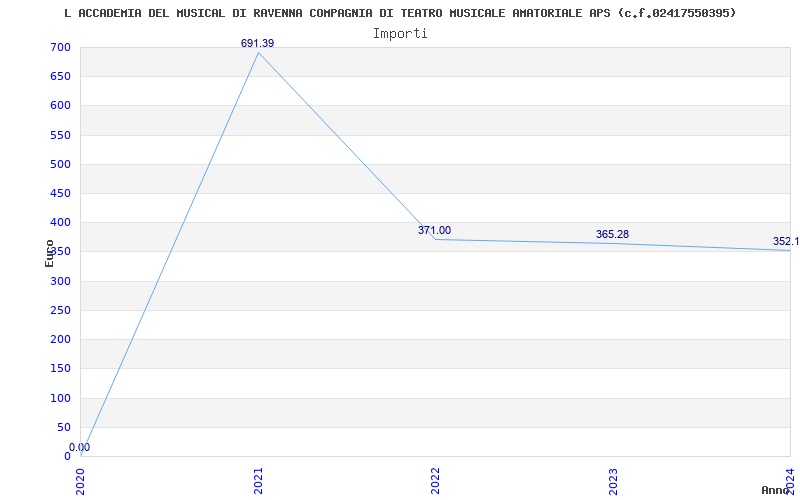Select the 100 y-axis tick label
Image resolution: width=800 pixels, height=500 pixels.
60,398
